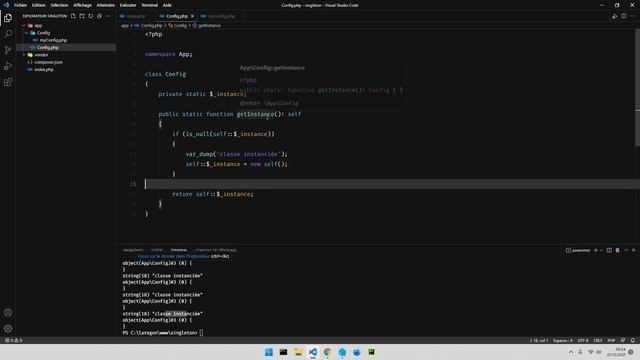Select Config.php in the file tree
The image size is (640, 360).
tap(65, 47)
